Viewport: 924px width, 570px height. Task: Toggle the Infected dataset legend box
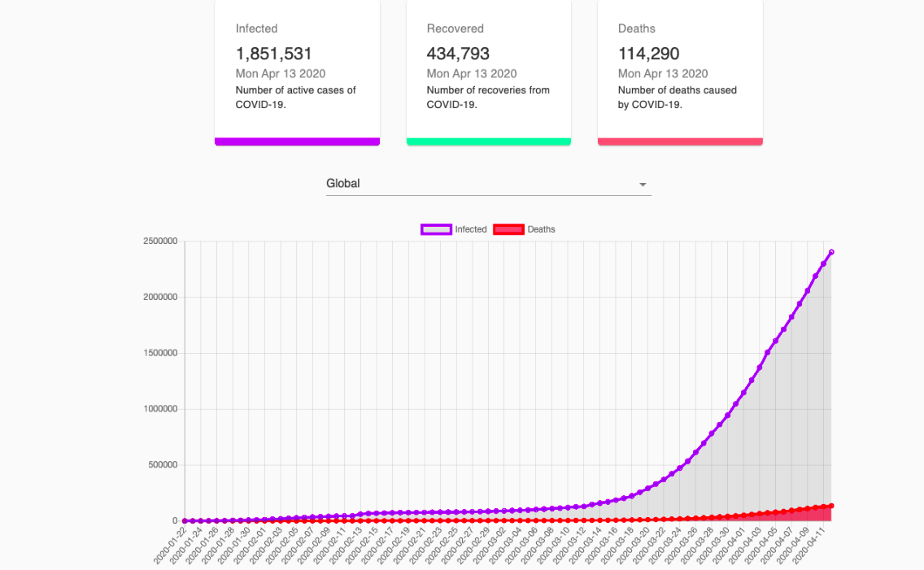tap(436, 229)
